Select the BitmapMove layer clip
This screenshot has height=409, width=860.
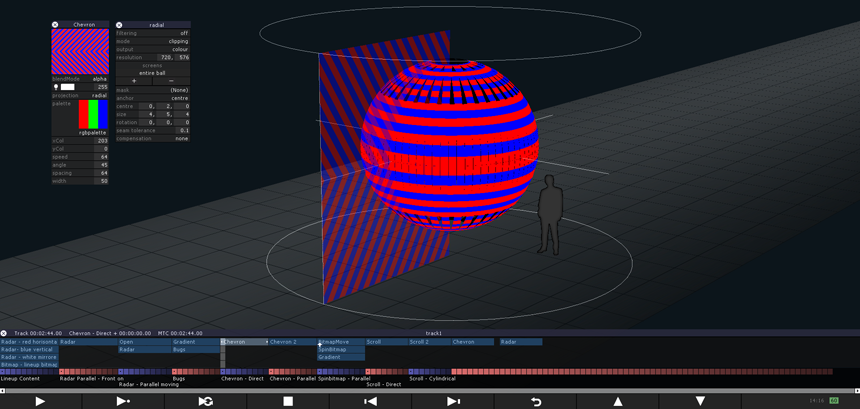tap(341, 342)
